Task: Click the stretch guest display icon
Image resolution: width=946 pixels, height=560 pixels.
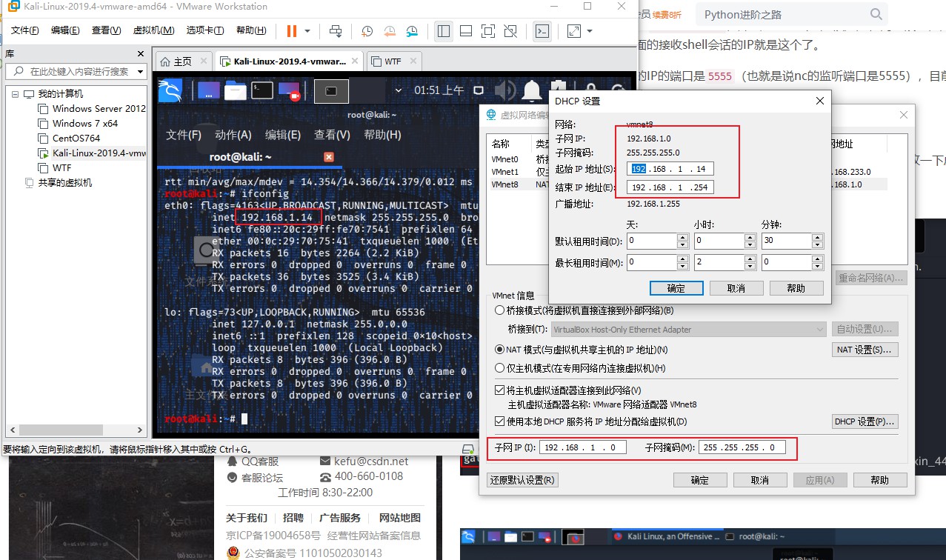Action: tap(574, 30)
